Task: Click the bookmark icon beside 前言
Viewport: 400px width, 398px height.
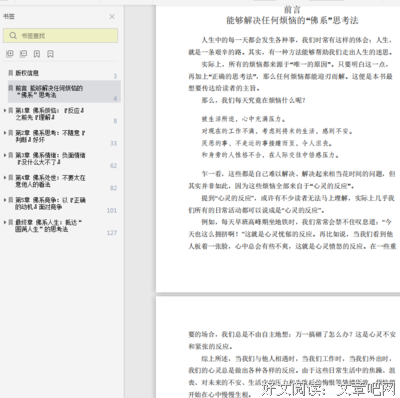Action: [11, 88]
